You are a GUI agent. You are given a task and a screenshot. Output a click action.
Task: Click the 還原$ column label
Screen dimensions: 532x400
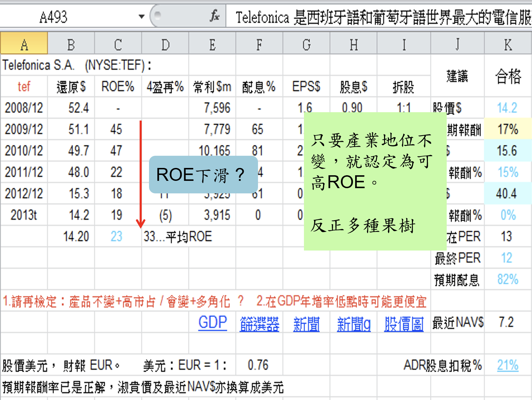coord(71,87)
